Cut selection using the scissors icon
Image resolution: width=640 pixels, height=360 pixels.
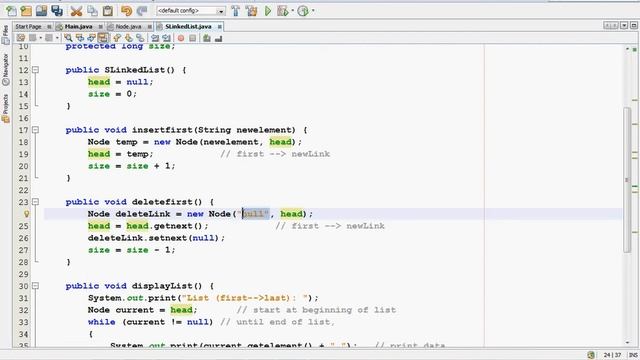(x=76, y=11)
